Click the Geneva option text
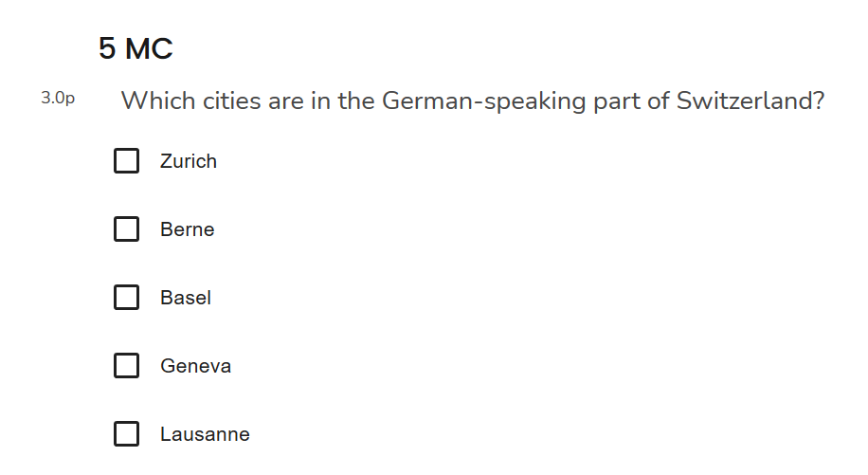868x475 pixels. coord(195,366)
